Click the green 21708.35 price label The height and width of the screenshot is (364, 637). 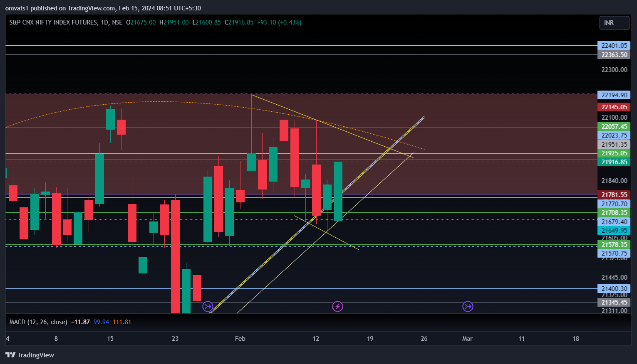pos(614,213)
